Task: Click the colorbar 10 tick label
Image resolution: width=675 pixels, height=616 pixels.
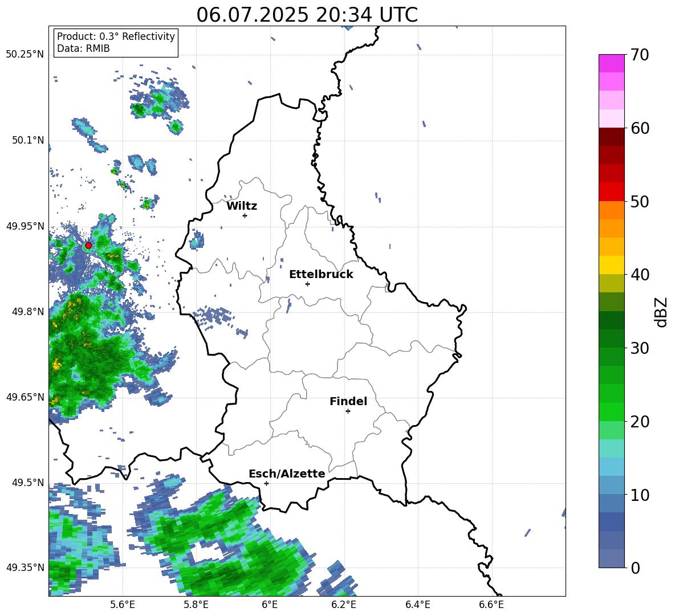Action: tap(640, 495)
